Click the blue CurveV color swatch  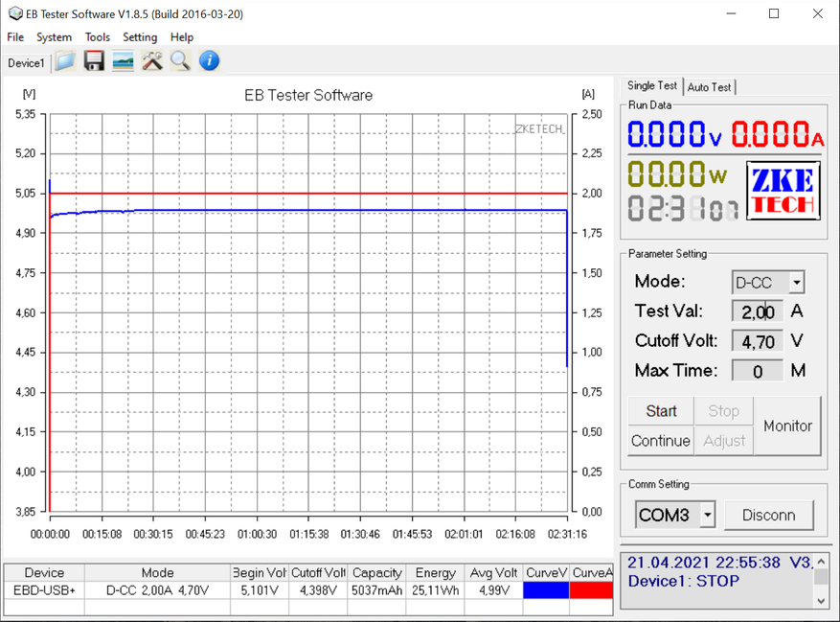coord(546,590)
